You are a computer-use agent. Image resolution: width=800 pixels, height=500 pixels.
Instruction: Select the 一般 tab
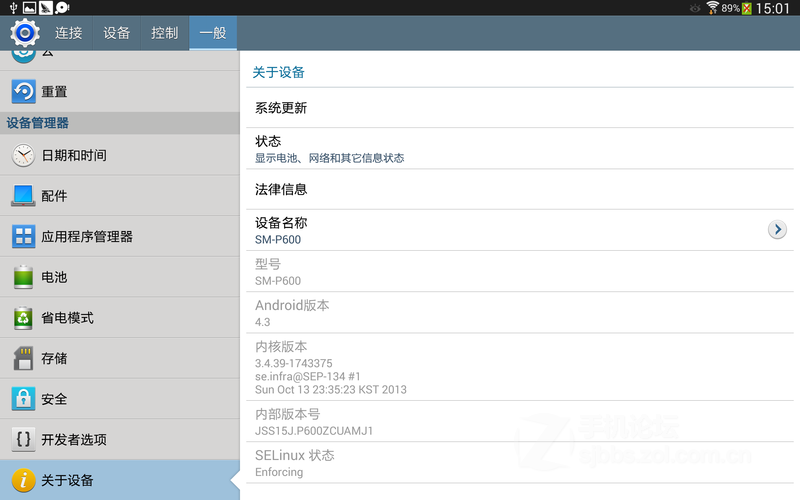pyautogui.click(x=213, y=33)
